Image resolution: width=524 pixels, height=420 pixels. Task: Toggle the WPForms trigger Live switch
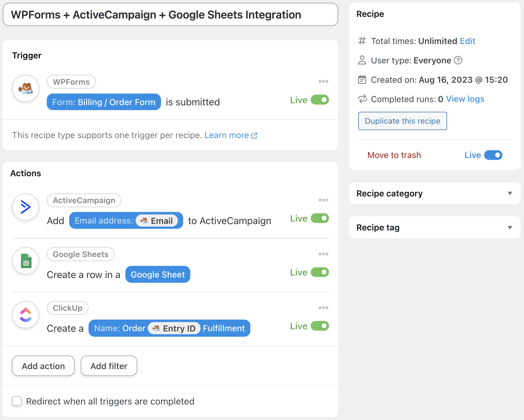320,100
